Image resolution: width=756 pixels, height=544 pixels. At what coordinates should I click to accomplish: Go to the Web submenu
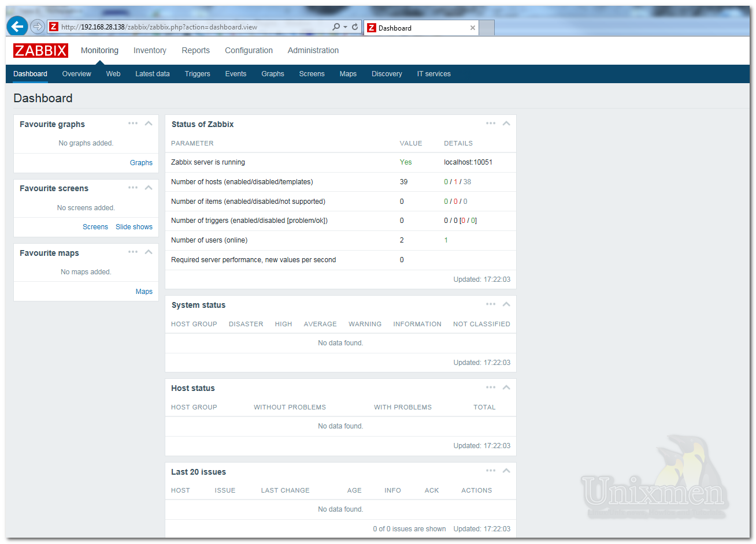click(113, 74)
